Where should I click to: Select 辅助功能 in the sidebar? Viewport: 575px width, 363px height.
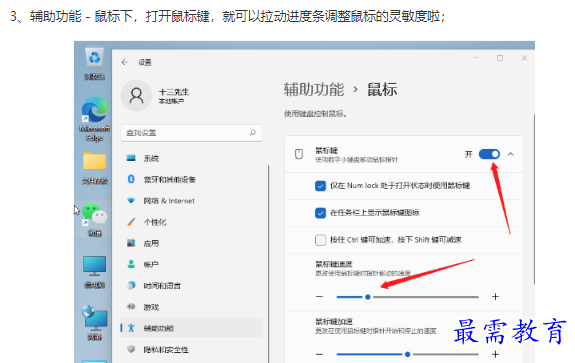point(191,328)
